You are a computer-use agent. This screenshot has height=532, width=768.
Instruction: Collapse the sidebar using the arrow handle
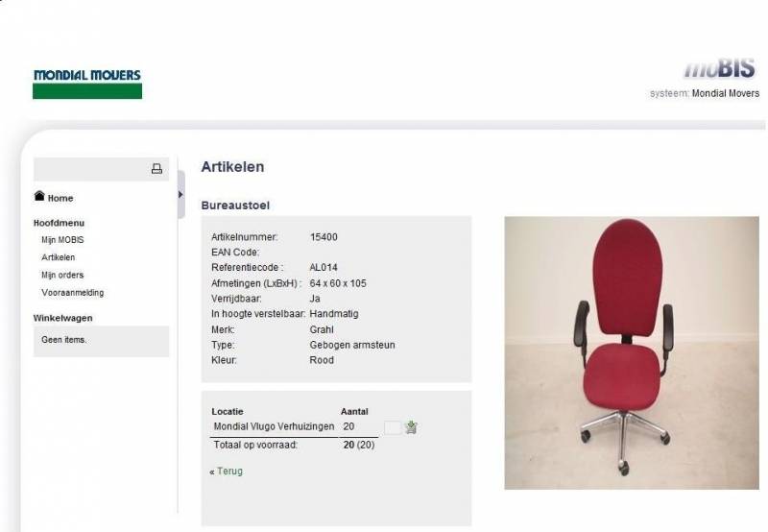(180, 195)
